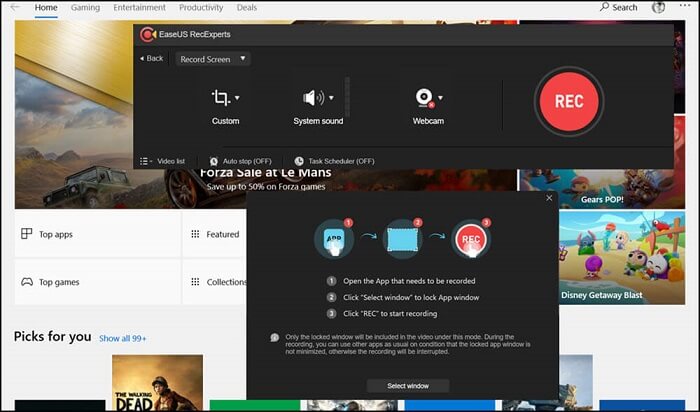
Task: Click 'Click REC to start recording' step text
Action: 390,314
